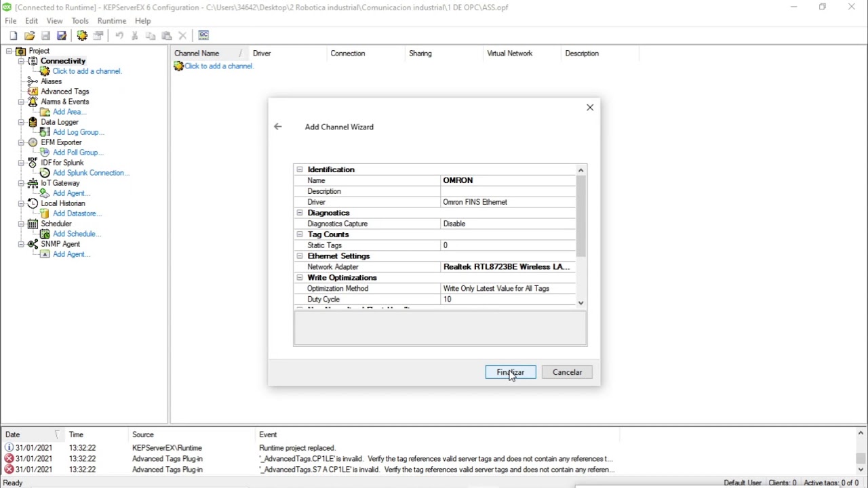Click the Open Project folder icon
Viewport: 868px width, 488px height.
coord(29,36)
